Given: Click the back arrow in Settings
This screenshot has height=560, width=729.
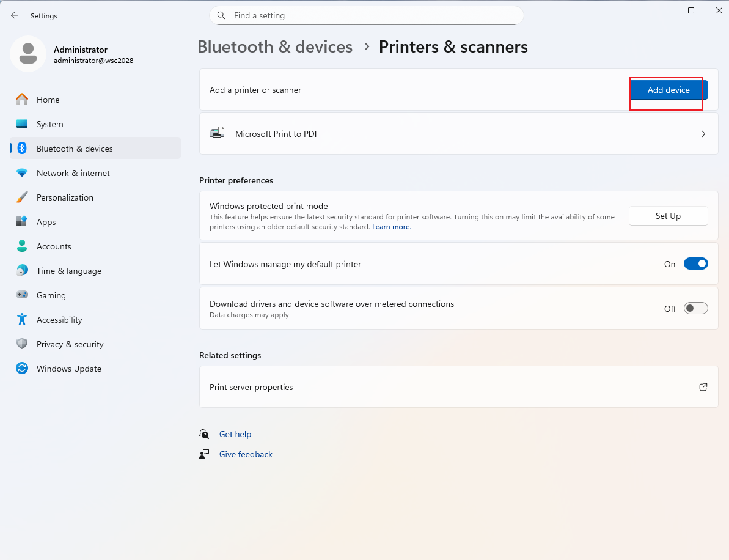Looking at the screenshot, I should pos(15,15).
